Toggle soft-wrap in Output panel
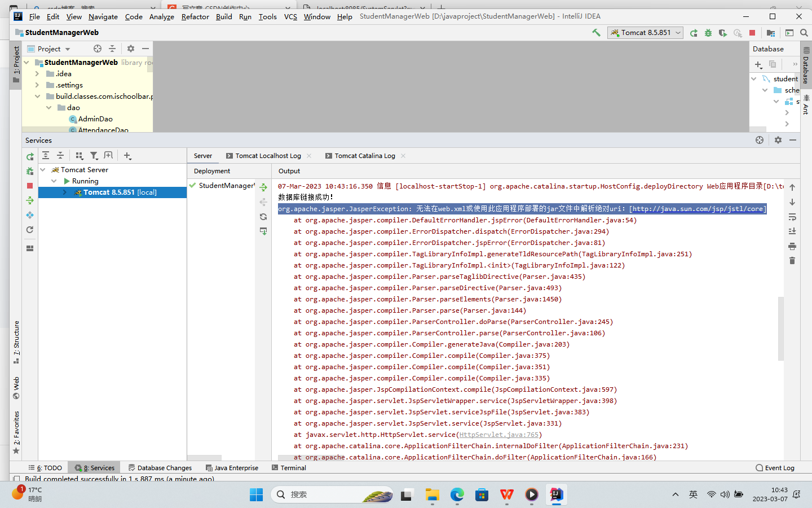812x508 pixels. 792,217
